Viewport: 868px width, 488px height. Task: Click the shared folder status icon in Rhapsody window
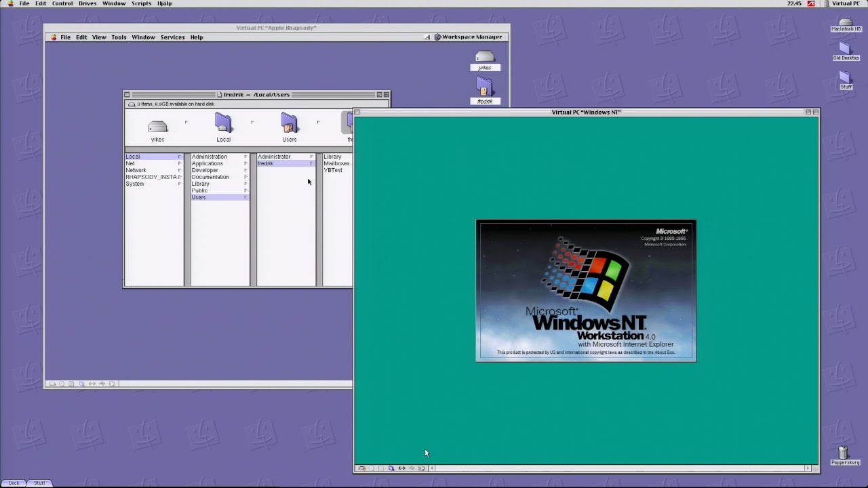[81, 384]
